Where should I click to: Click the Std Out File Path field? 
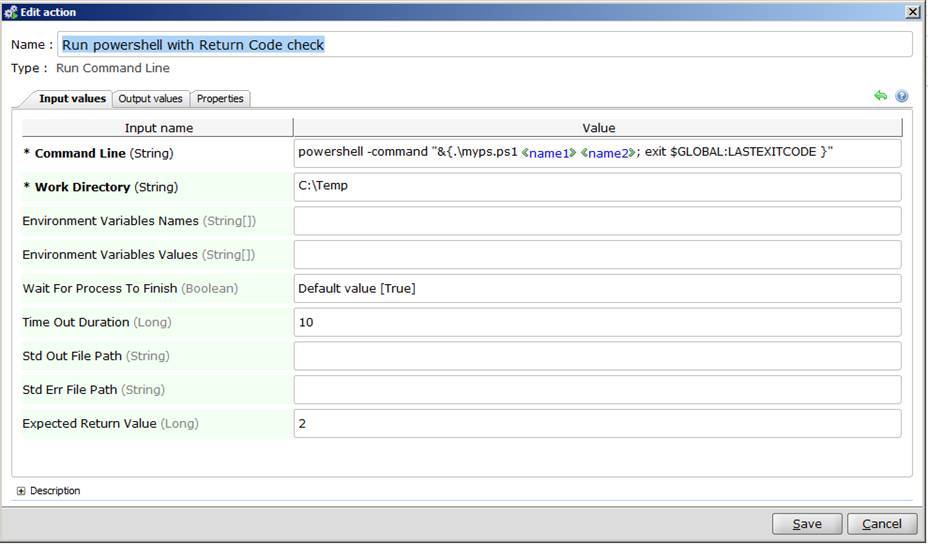coord(597,356)
